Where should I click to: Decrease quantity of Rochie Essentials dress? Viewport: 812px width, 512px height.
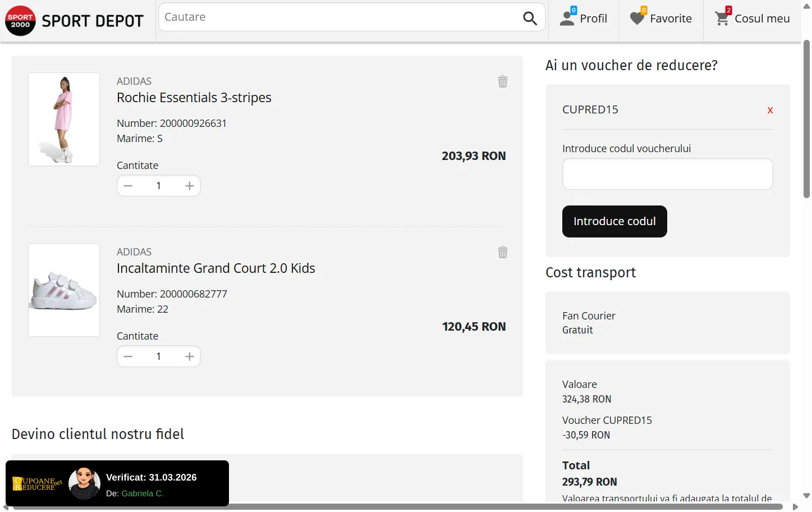(128, 186)
